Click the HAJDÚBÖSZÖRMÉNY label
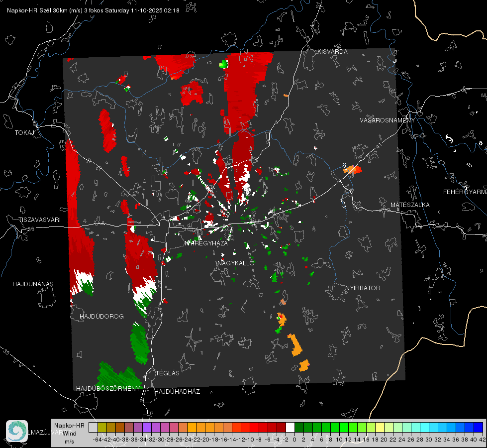Image resolution: width=487 pixels, height=448 pixels. click(x=108, y=389)
